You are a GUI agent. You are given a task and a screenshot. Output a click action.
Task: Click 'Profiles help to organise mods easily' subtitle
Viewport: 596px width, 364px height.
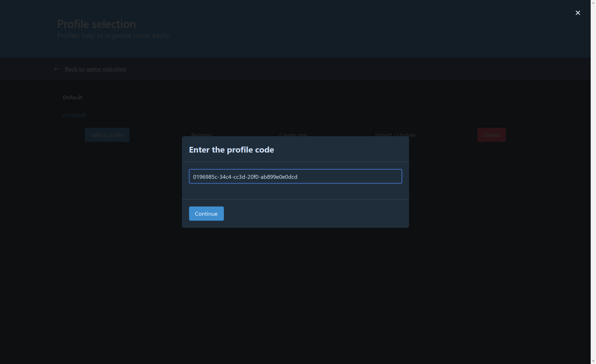(x=113, y=36)
